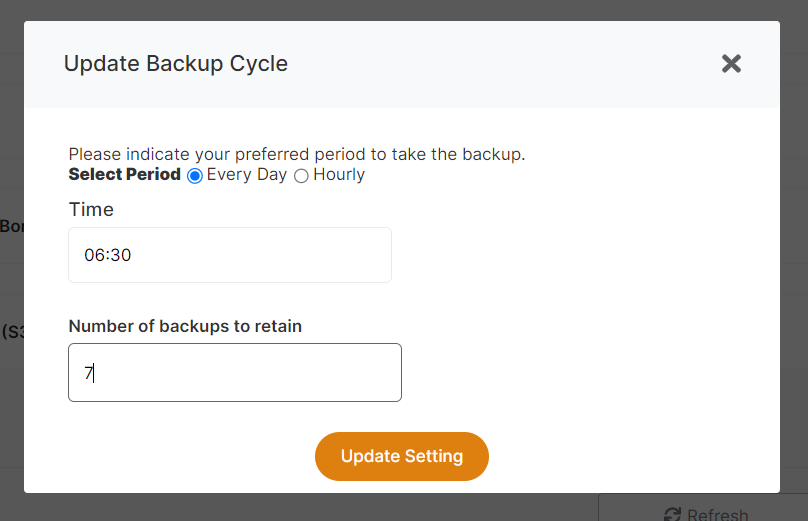Click the "Update Backup Cycle" dialog title

click(176, 64)
